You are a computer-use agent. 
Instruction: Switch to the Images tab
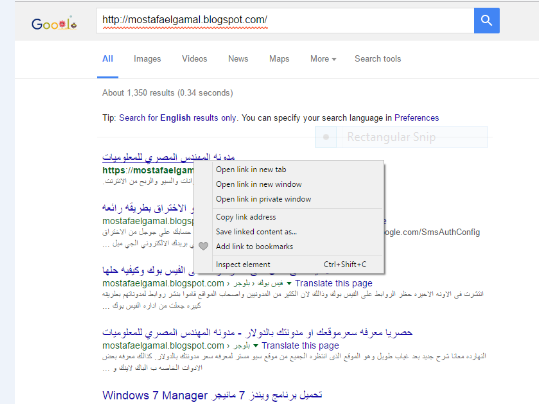tap(147, 59)
